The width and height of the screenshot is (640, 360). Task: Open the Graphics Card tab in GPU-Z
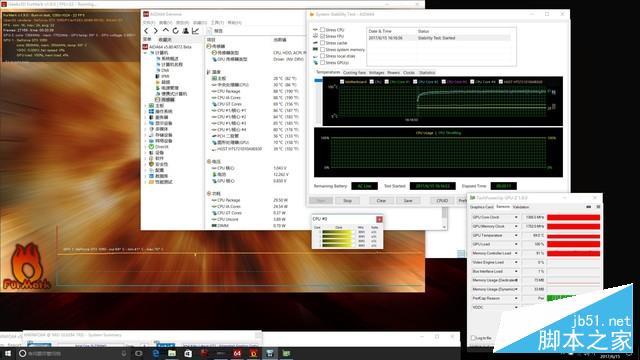tap(482, 207)
